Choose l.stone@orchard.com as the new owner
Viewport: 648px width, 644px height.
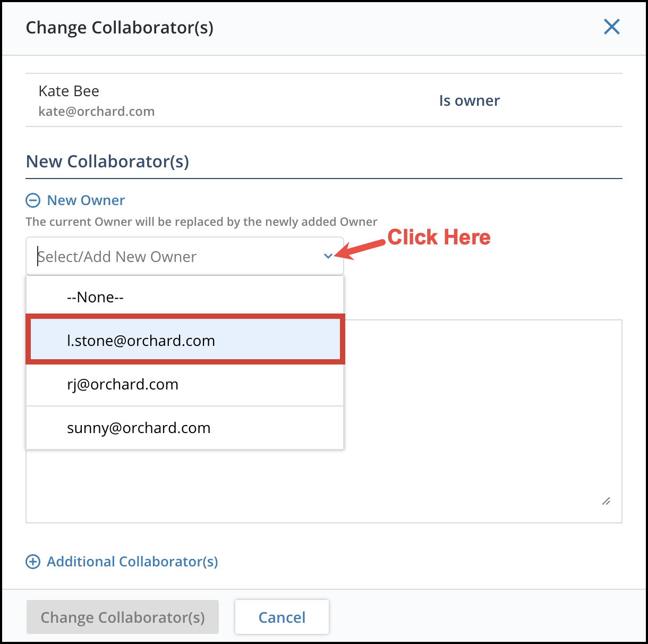click(141, 340)
